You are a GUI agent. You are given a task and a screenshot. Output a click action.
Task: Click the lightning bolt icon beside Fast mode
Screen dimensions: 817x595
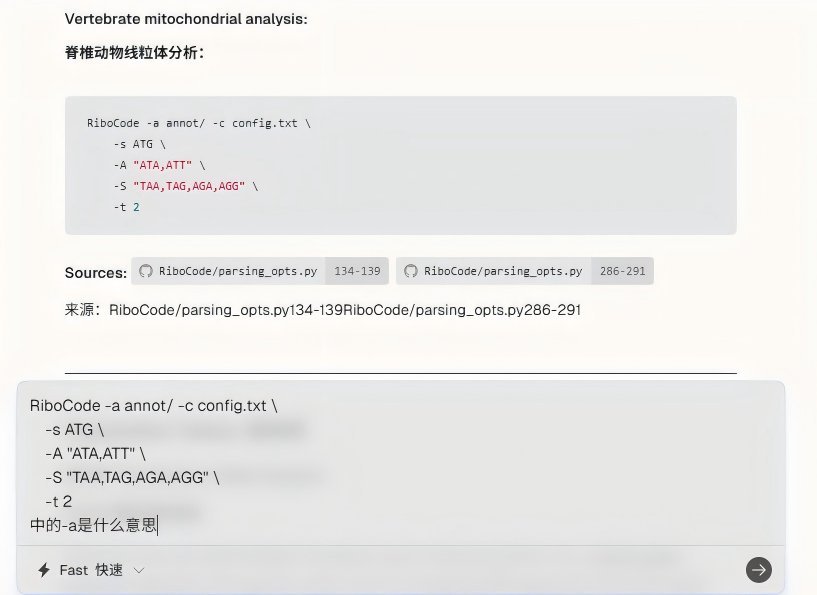[x=42, y=570]
